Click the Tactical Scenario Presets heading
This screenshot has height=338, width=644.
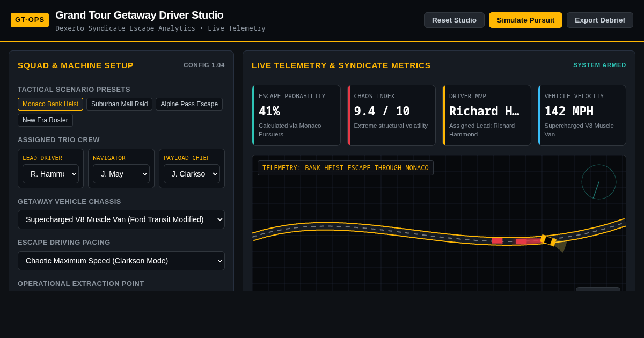tap(74, 89)
